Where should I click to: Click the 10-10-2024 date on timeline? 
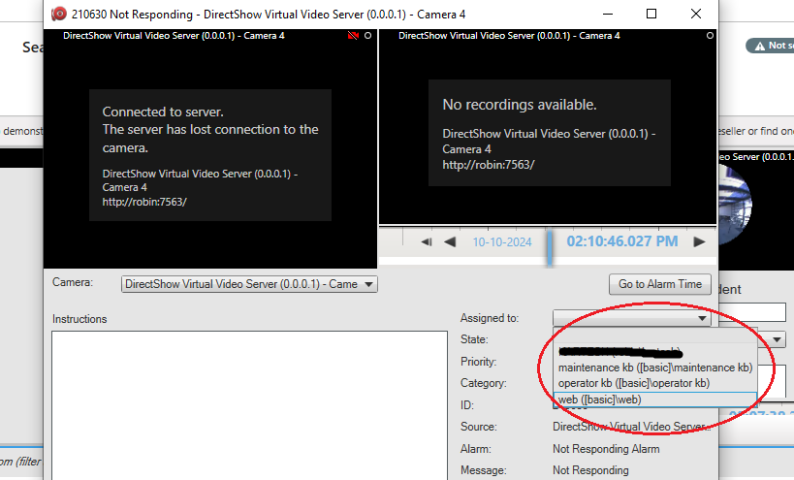point(499,242)
